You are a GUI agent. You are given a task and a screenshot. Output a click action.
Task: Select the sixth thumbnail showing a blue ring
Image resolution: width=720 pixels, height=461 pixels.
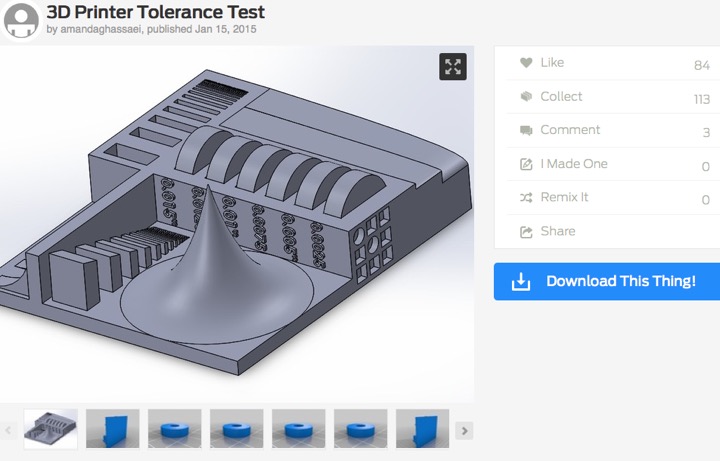[x=360, y=429]
